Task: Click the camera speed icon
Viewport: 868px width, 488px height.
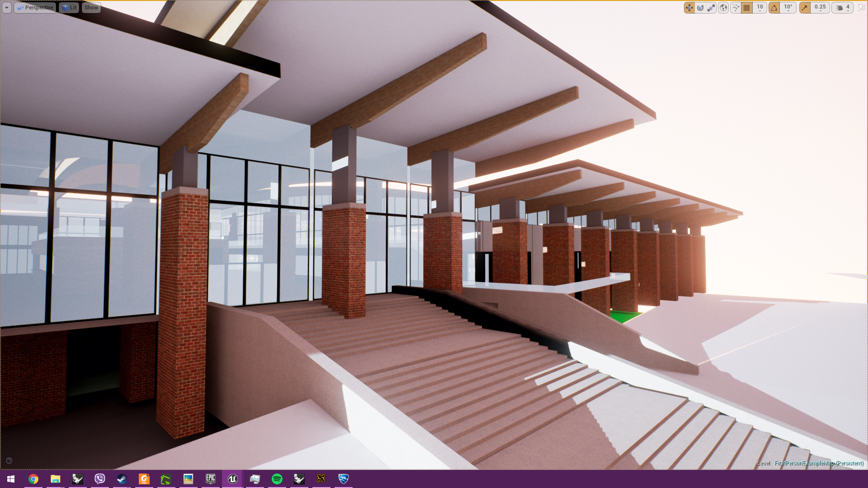Action: [x=840, y=8]
